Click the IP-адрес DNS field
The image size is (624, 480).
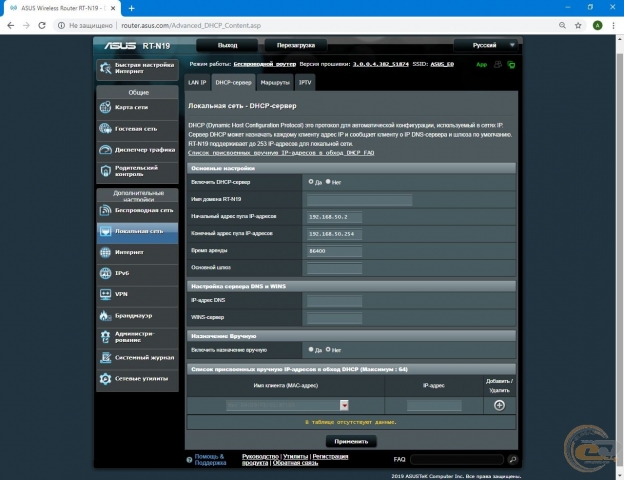[x=334, y=300]
